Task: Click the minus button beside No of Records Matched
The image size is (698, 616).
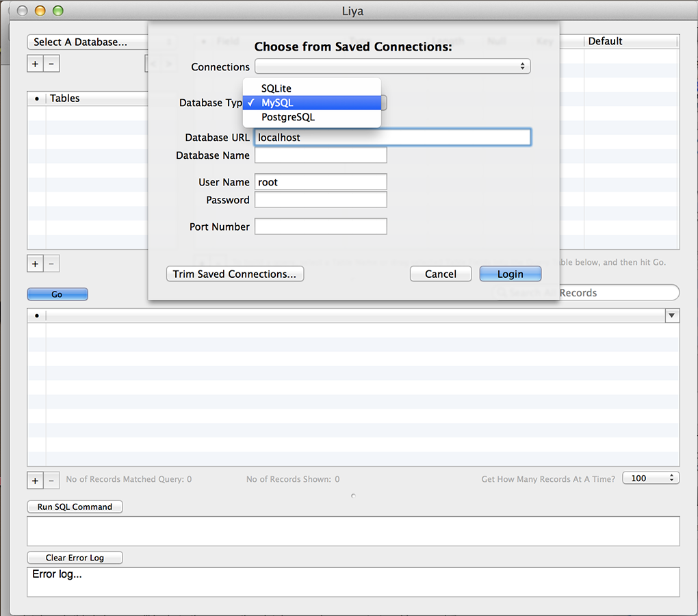Action: click(x=51, y=480)
